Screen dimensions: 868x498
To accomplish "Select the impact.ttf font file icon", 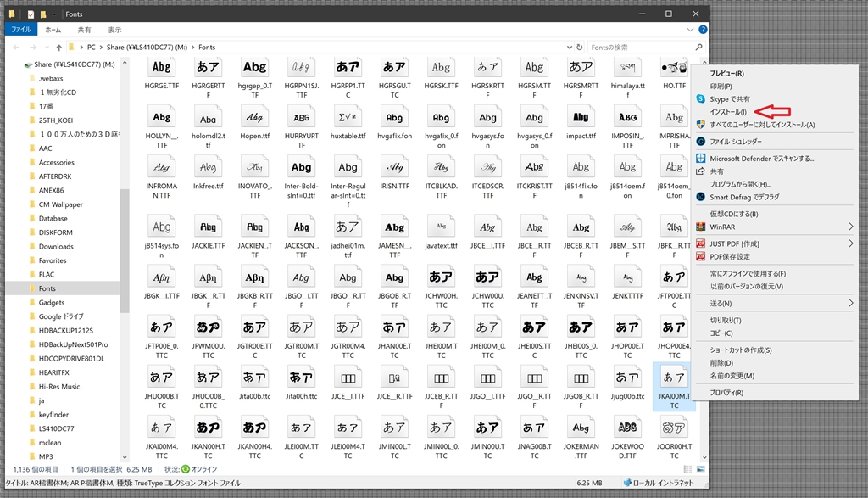I will (581, 117).
